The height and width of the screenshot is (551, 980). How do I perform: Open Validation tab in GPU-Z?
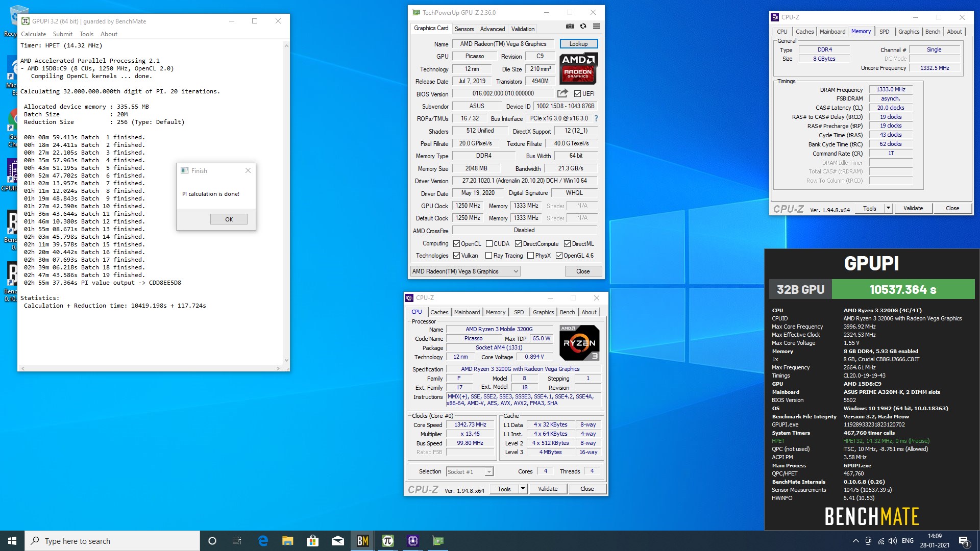click(x=523, y=29)
